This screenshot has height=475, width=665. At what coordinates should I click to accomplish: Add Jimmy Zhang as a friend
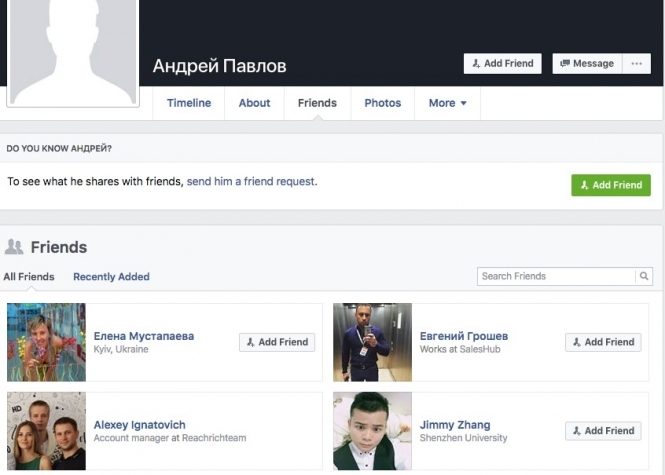tap(603, 431)
